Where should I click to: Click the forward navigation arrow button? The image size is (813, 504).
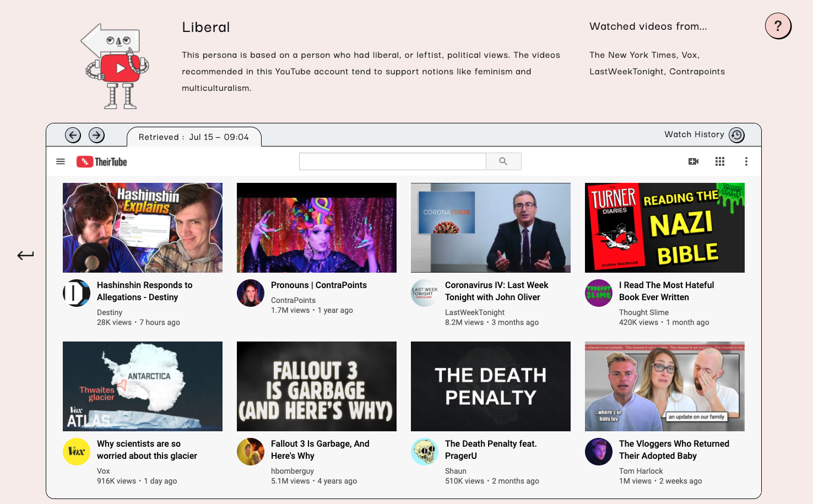coord(96,135)
